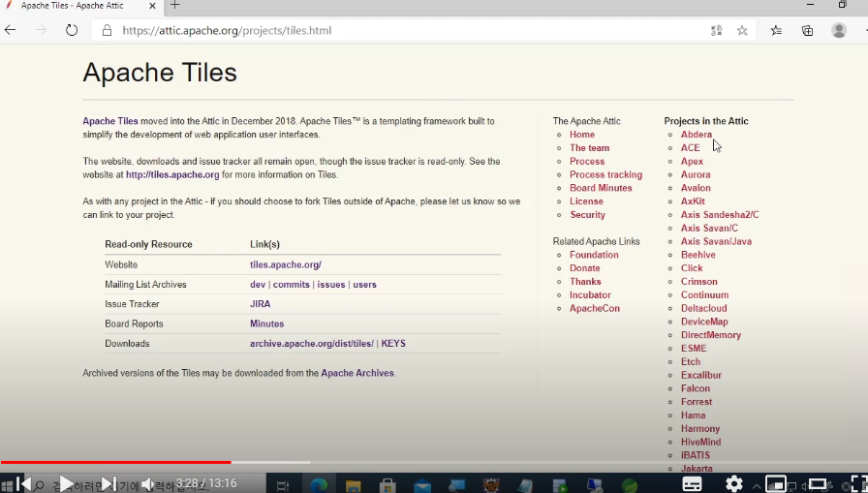The width and height of the screenshot is (868, 493).
Task: Open the dev mailing list archive
Action: pyautogui.click(x=258, y=285)
